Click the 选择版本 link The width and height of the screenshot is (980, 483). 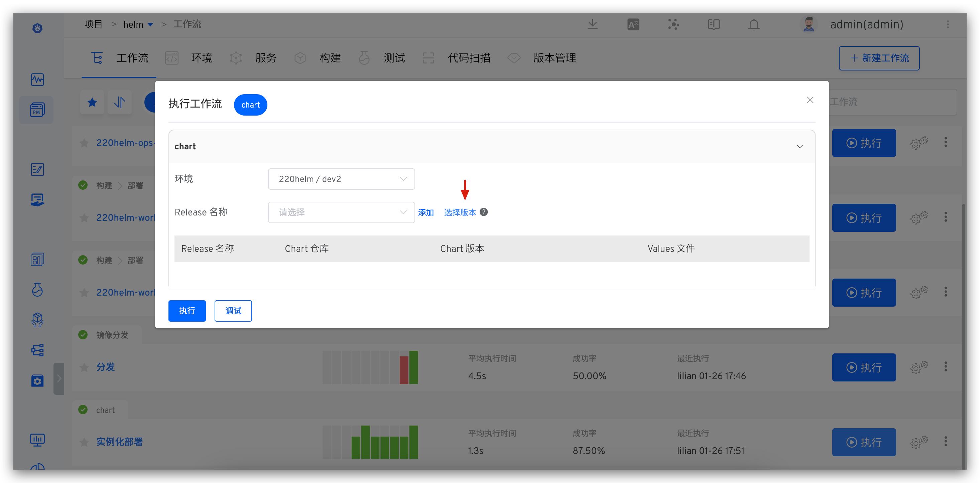point(460,212)
